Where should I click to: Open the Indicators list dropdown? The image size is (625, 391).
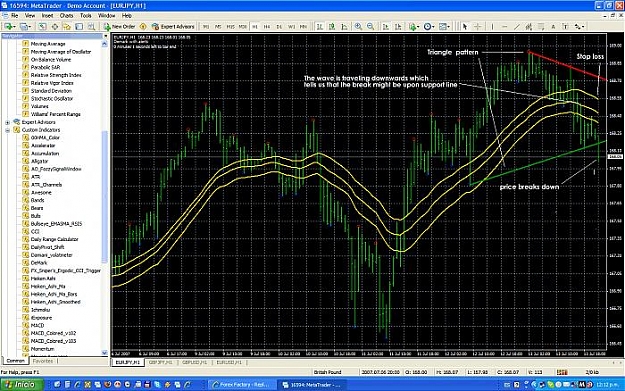pyautogui.click(x=414, y=26)
